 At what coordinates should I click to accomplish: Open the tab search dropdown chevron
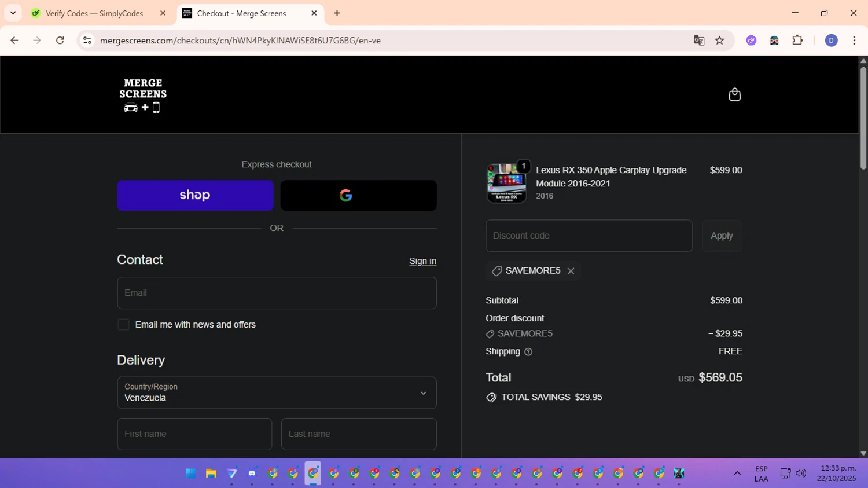point(13,13)
